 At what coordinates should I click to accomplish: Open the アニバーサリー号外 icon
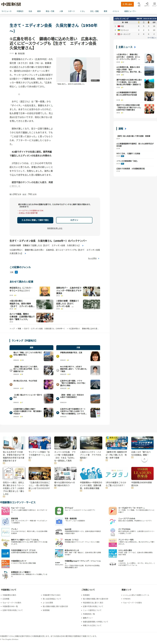point(113,543)
